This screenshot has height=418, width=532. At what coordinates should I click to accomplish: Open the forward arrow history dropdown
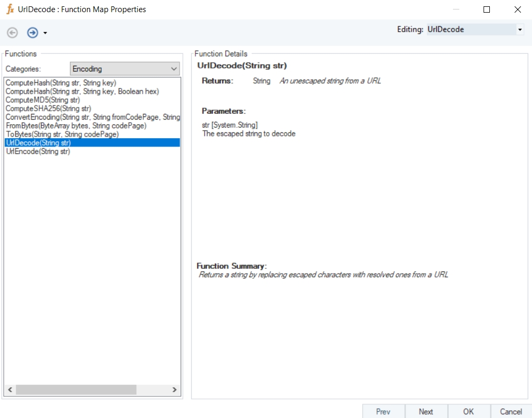pyautogui.click(x=45, y=33)
